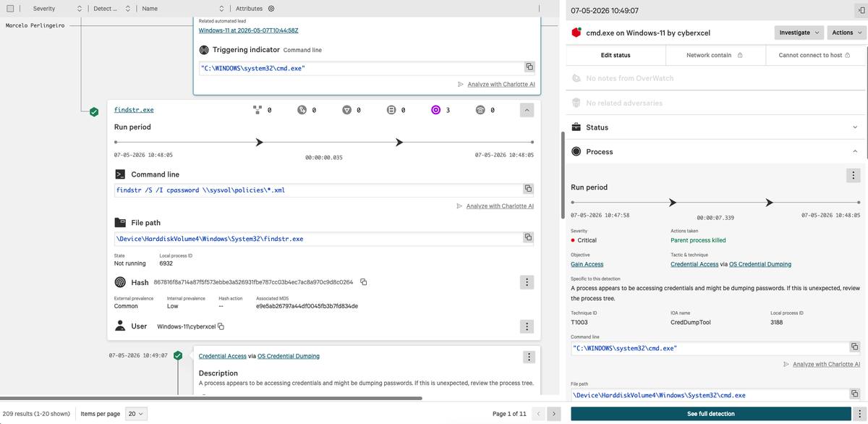Open the findstr.exe process link
The width and height of the screenshot is (868, 424).
[x=134, y=110]
